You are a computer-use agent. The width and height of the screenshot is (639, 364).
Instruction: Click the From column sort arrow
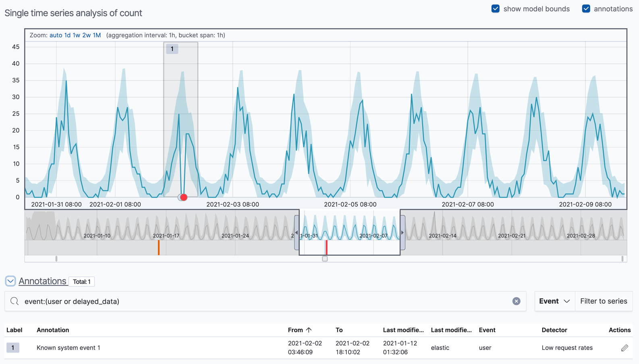pyautogui.click(x=309, y=330)
